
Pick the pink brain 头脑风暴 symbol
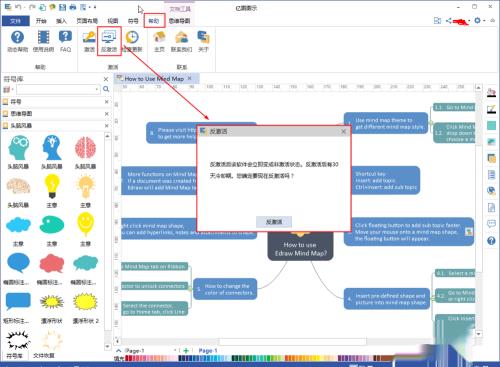[85, 147]
